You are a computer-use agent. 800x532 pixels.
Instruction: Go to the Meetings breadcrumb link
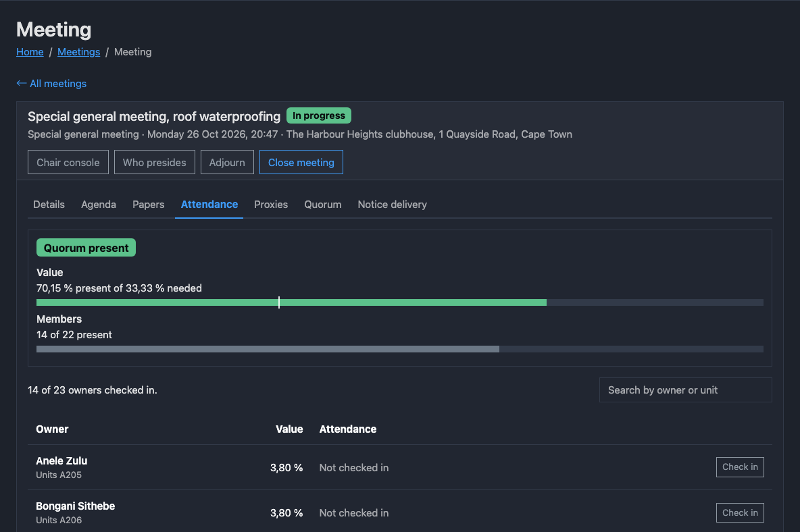point(78,52)
